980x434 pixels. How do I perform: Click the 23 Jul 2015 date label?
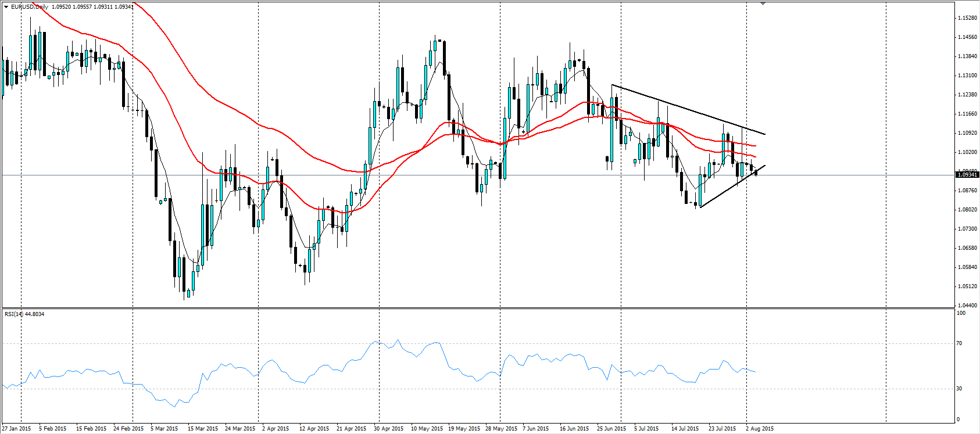click(x=722, y=429)
